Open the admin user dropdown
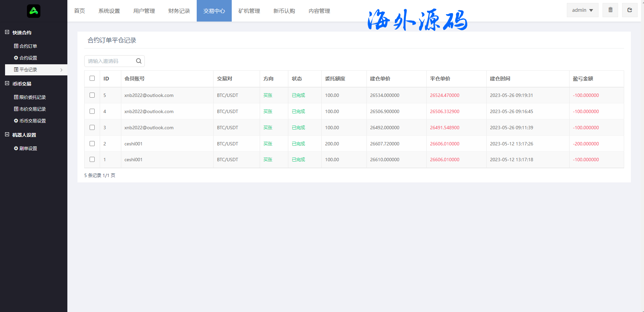The image size is (644, 312). [582, 10]
